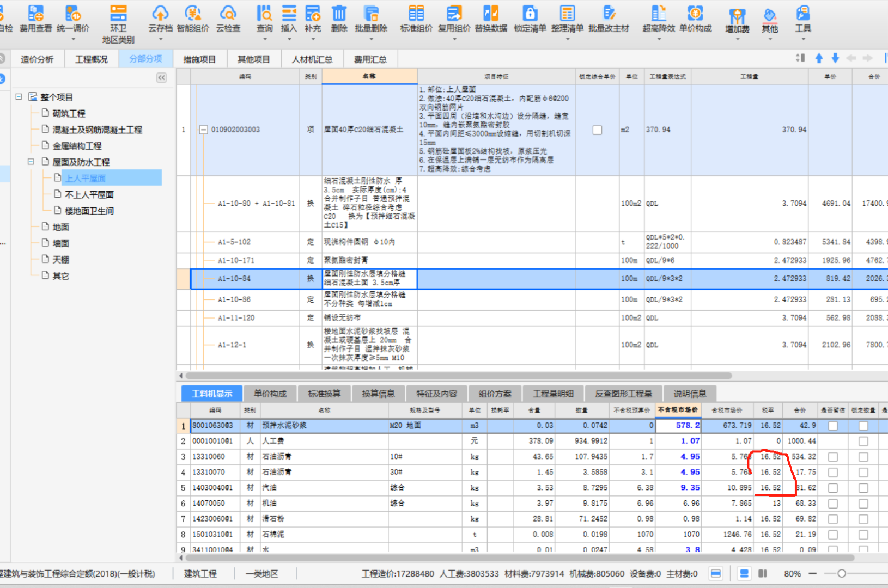Image resolution: width=888 pixels, height=588 pixels.
Task: Collapse the 整个项目 tree node
Action: click(x=19, y=96)
